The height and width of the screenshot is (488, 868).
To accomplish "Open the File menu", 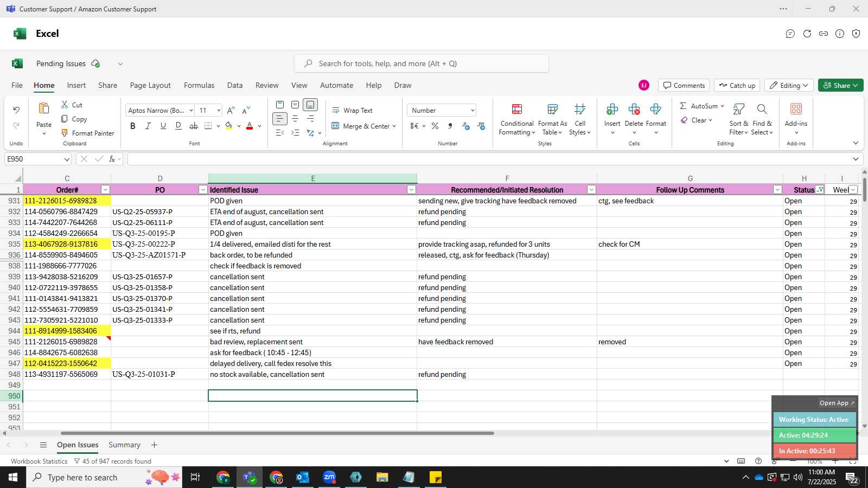I will (17, 85).
